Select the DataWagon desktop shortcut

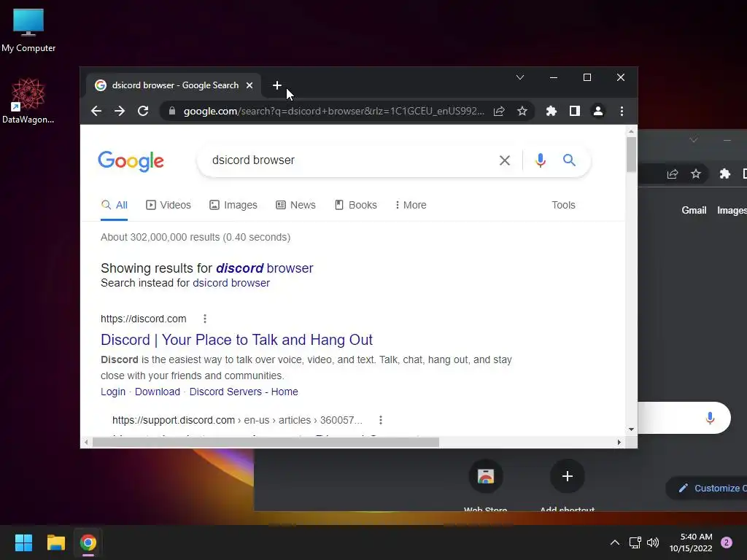pyautogui.click(x=28, y=101)
